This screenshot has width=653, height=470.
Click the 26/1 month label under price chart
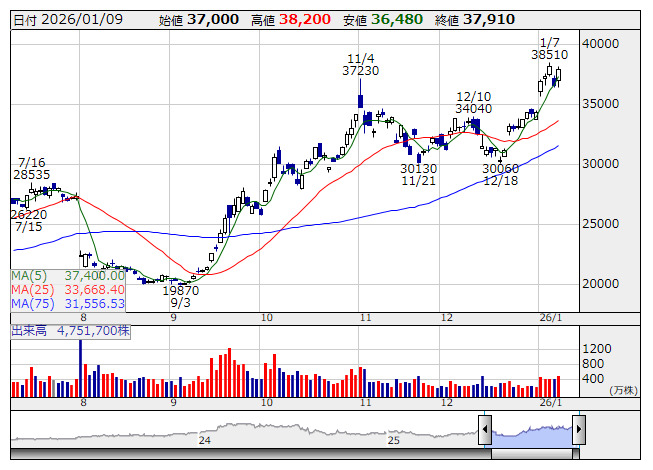pyautogui.click(x=551, y=318)
